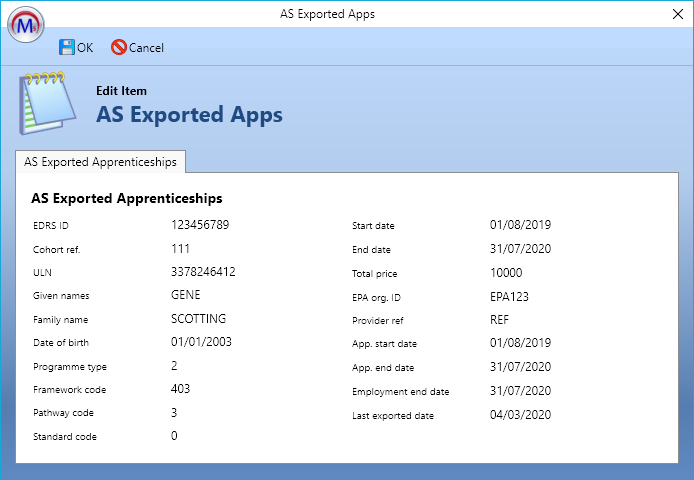
Task: Click the OK save disk icon
Action: click(x=67, y=47)
